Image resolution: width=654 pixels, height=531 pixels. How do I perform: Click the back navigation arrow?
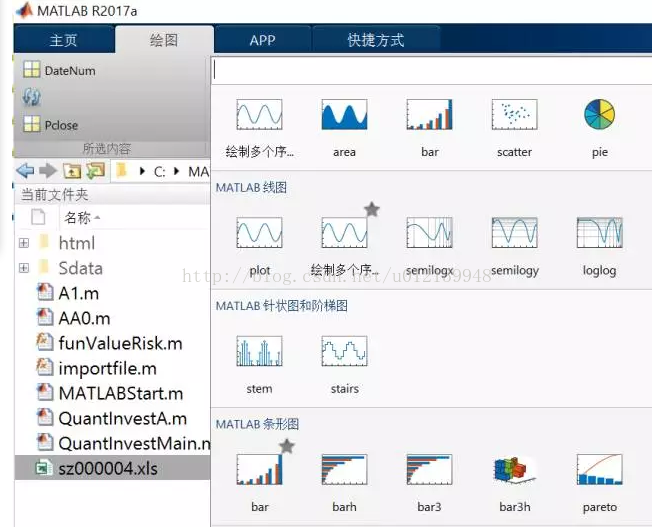click(25, 171)
